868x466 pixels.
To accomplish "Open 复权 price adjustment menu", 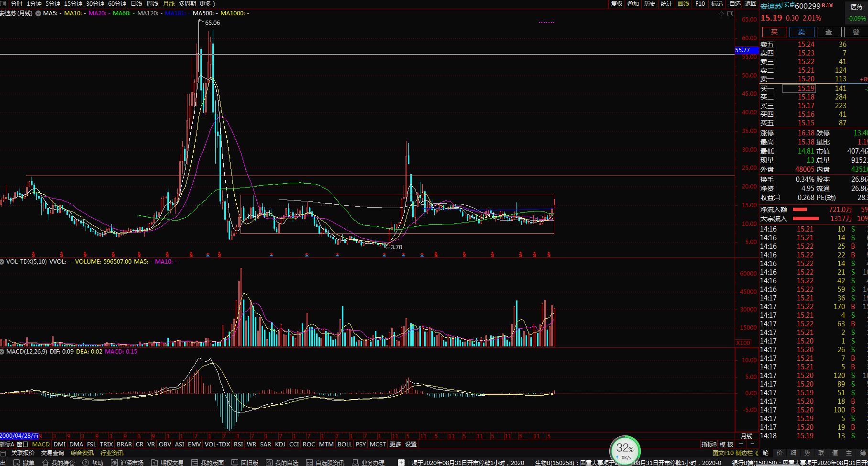I will (617, 3).
